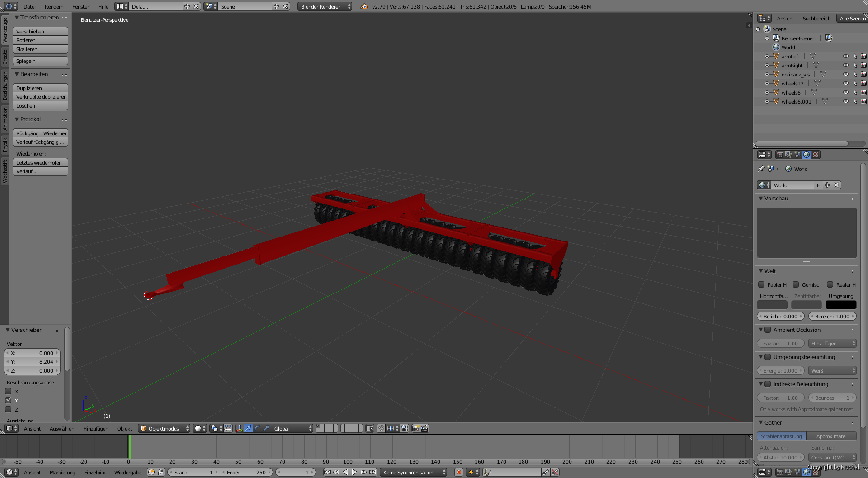Select the rotate manipulator arc icon
This screenshot has height=478, width=868.
[x=257, y=428]
